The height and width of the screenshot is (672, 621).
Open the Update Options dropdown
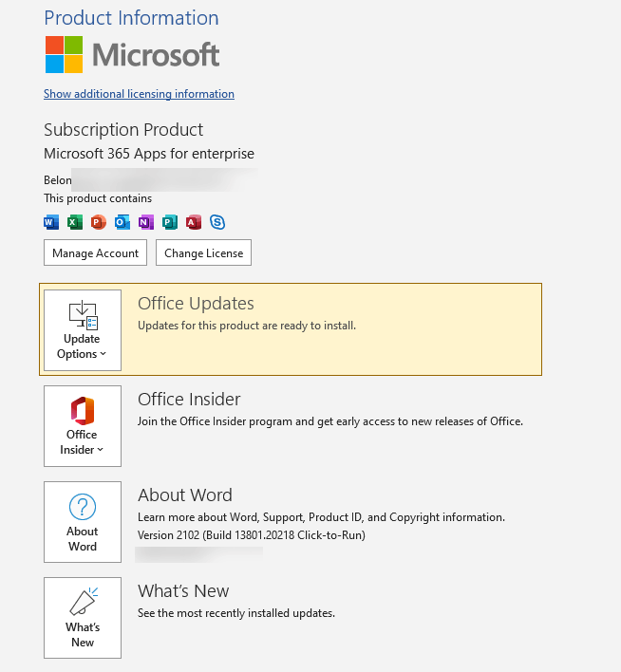pyautogui.click(x=83, y=330)
